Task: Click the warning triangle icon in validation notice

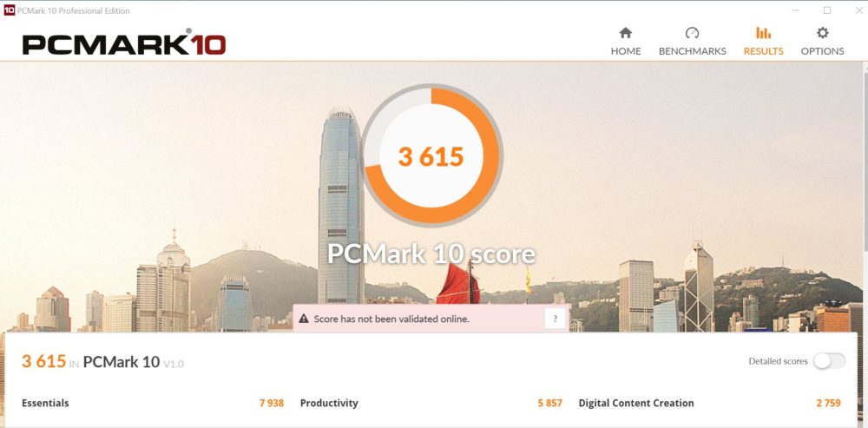Action: [x=303, y=319]
